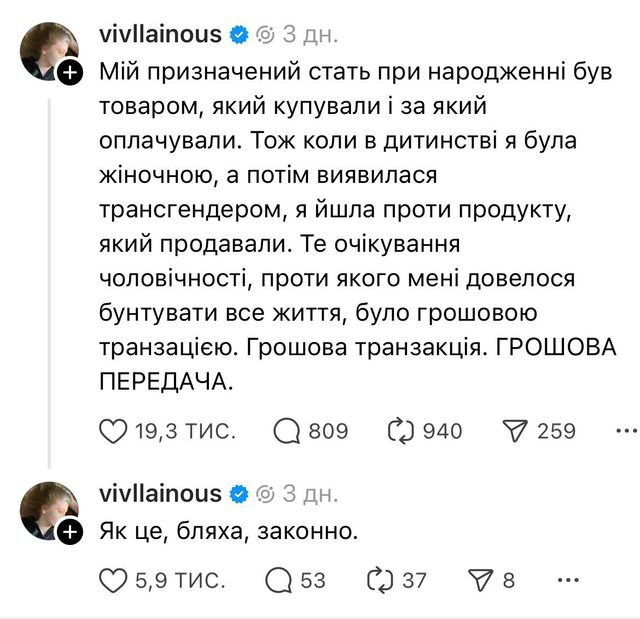Follow vivllainous via plus badge on top avatar
Viewport: 640px width, 619px height.
70,73
